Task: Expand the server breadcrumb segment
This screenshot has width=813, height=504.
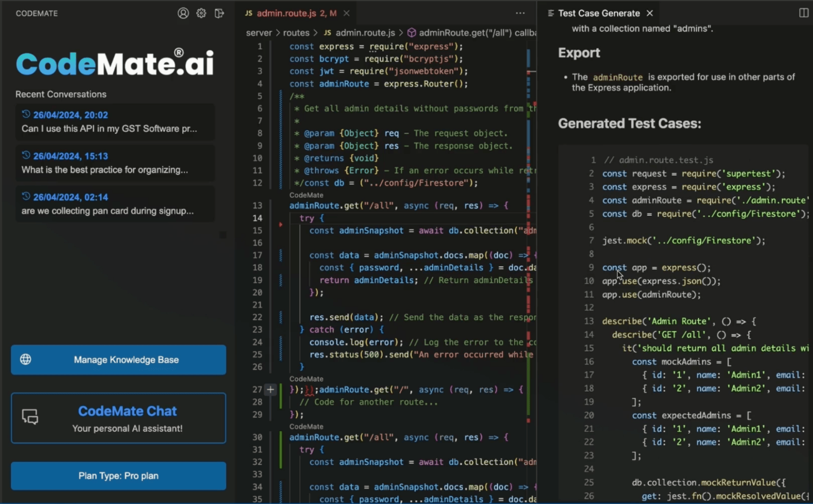Action: point(259,33)
